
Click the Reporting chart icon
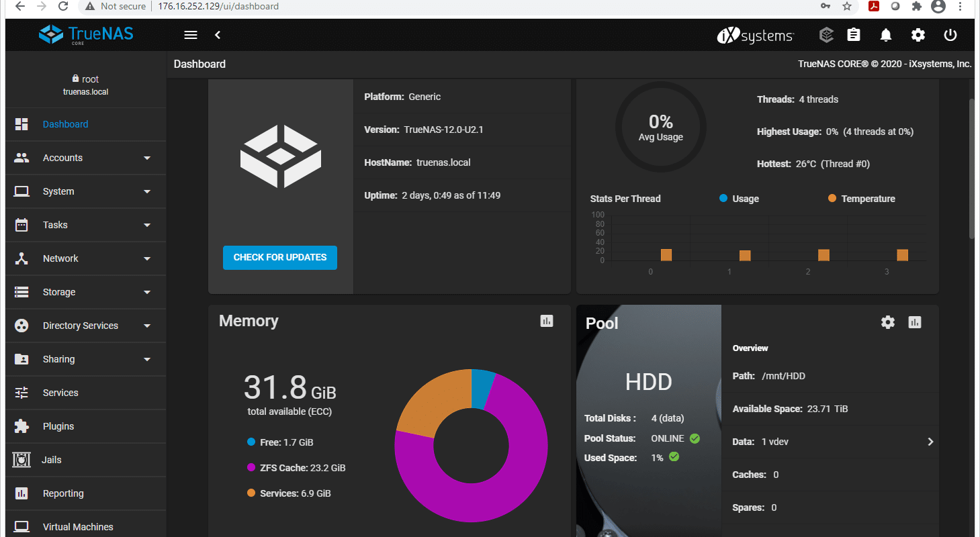coord(21,493)
